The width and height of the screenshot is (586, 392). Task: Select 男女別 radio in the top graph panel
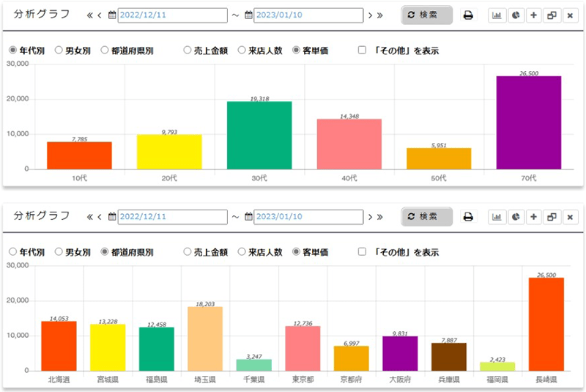[59, 51]
